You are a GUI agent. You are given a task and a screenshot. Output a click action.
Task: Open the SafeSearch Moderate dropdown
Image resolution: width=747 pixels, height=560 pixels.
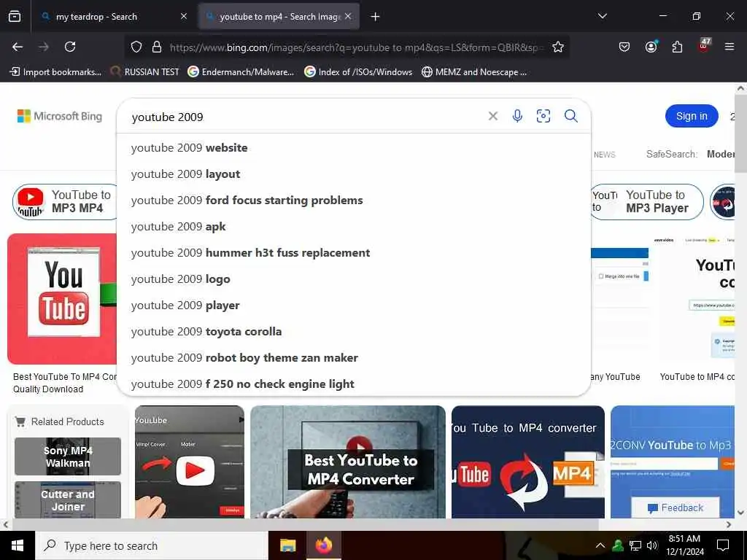(x=720, y=155)
